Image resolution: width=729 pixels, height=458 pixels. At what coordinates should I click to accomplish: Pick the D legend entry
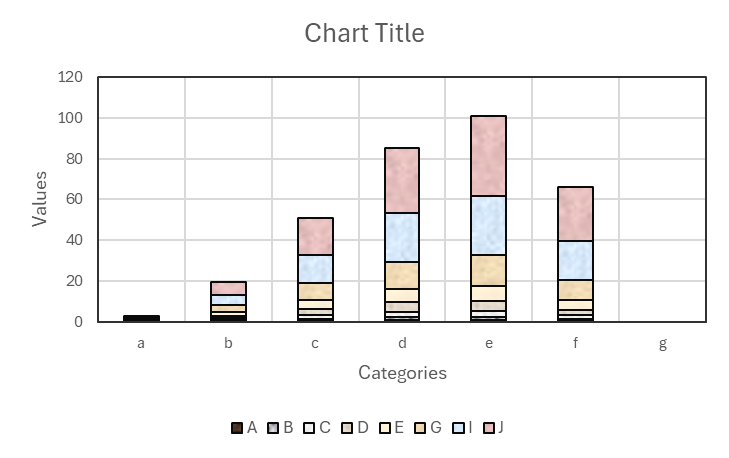pos(354,428)
